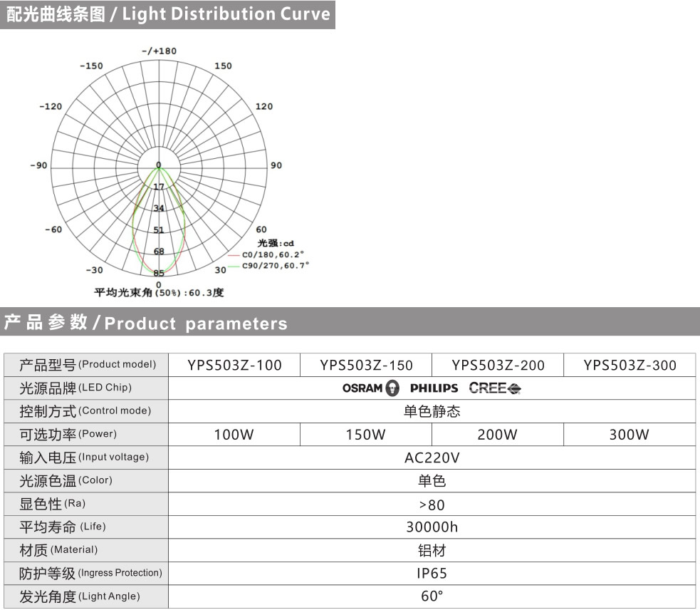Click the IP65 ingress protection value
700x610 pixels.
point(432,573)
